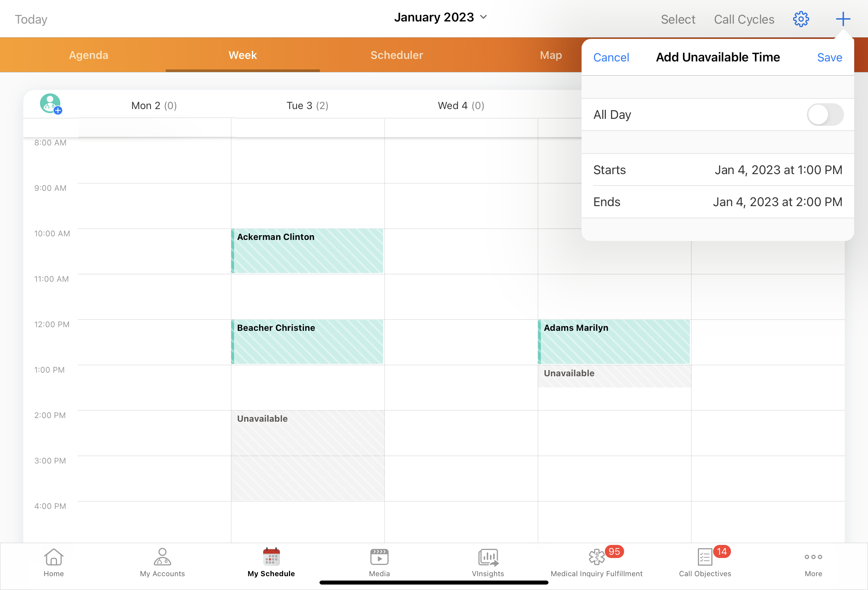Open the Map view tab
The image size is (868, 590).
551,55
